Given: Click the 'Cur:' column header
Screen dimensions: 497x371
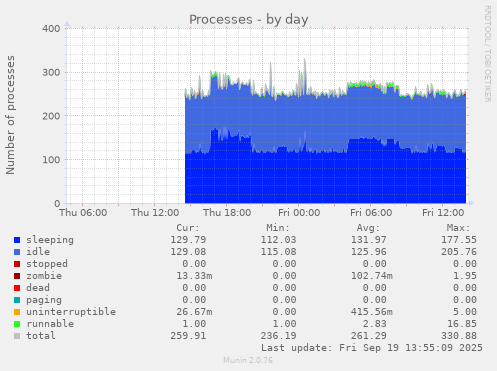Looking at the screenshot, I should (x=188, y=228).
